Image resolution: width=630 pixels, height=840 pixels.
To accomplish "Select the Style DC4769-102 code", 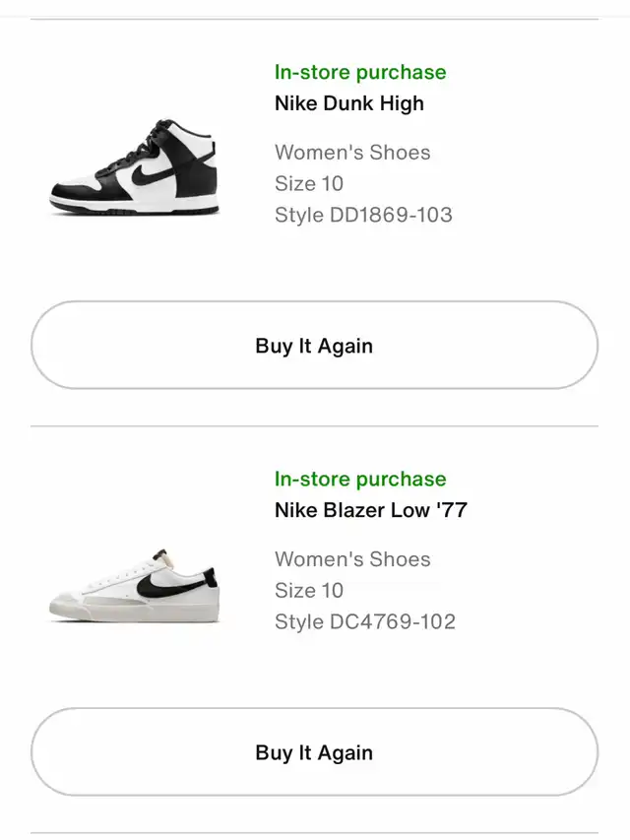I will point(365,622).
